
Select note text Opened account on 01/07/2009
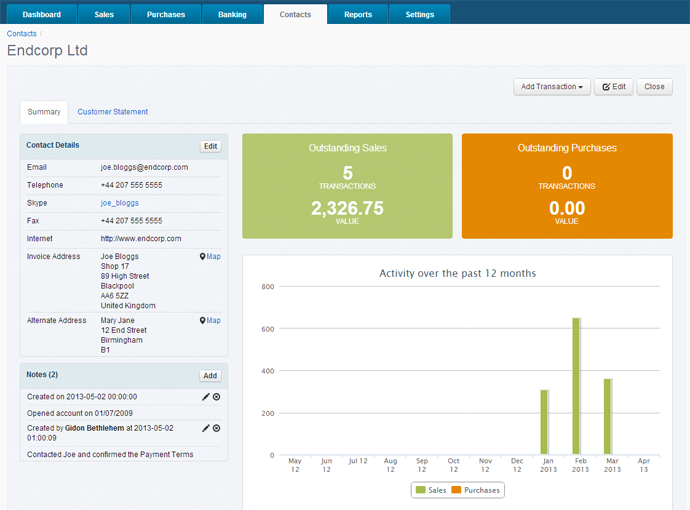coord(80,413)
